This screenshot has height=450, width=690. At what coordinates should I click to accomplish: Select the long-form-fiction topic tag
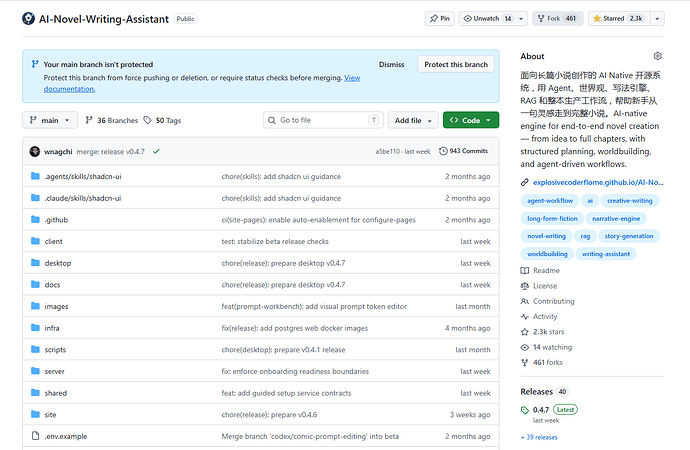pos(552,218)
